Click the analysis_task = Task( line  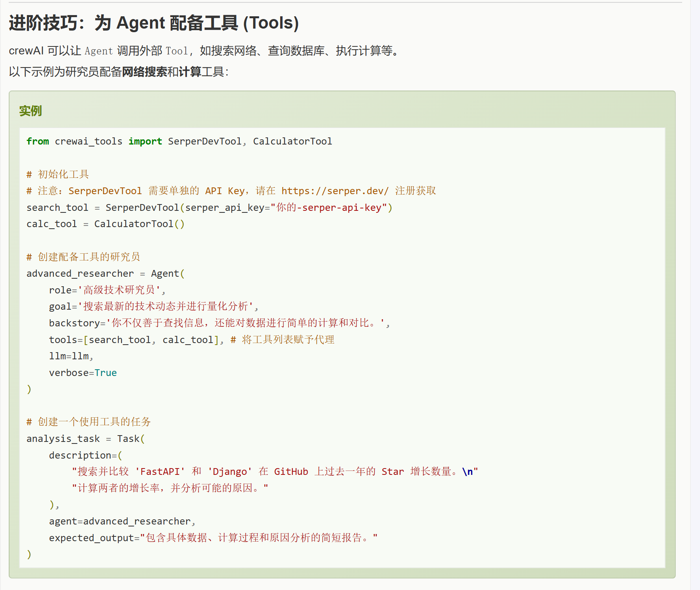point(86,439)
